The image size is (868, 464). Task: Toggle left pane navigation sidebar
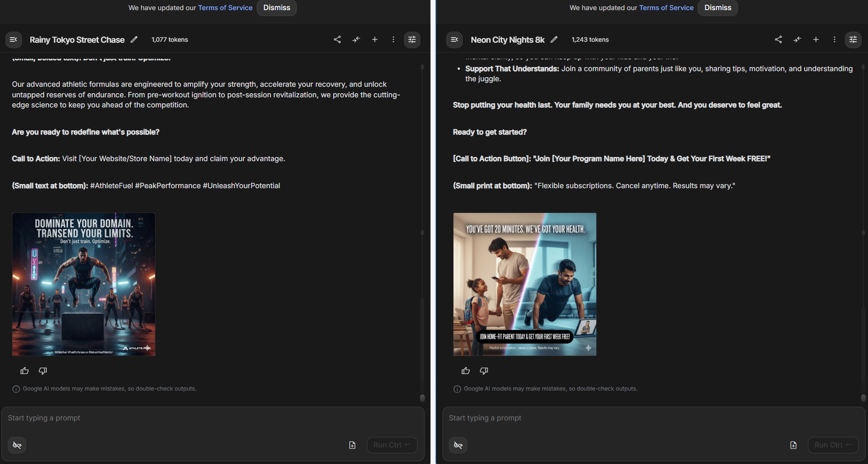pyautogui.click(x=14, y=39)
